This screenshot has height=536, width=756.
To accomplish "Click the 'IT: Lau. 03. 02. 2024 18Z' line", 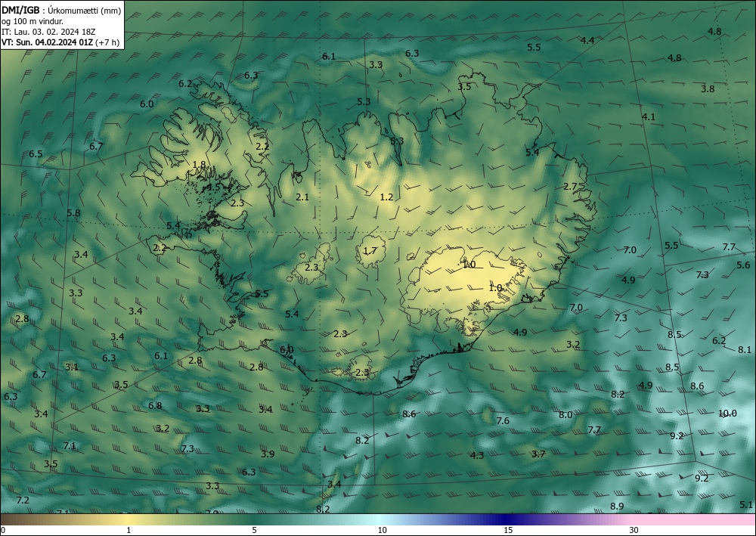I will 48,32.
